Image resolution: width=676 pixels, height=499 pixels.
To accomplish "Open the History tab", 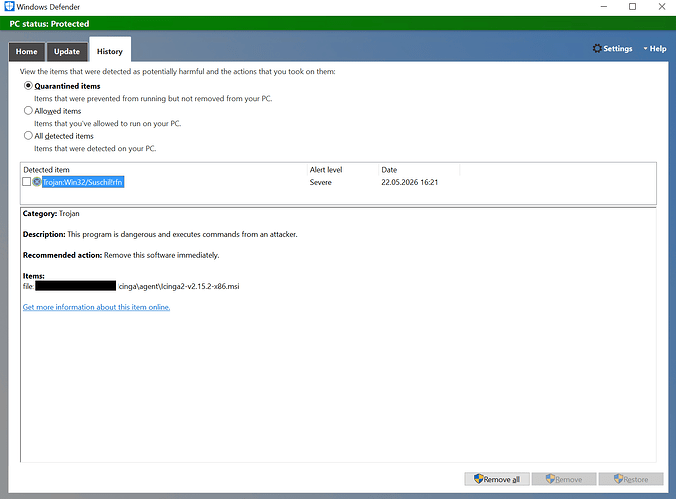I will coord(110,51).
